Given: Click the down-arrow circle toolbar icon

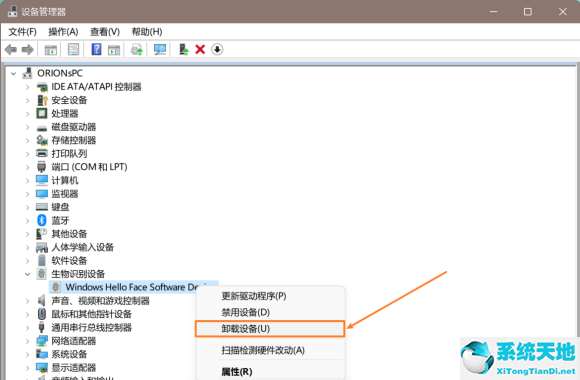Looking at the screenshot, I should (x=217, y=49).
